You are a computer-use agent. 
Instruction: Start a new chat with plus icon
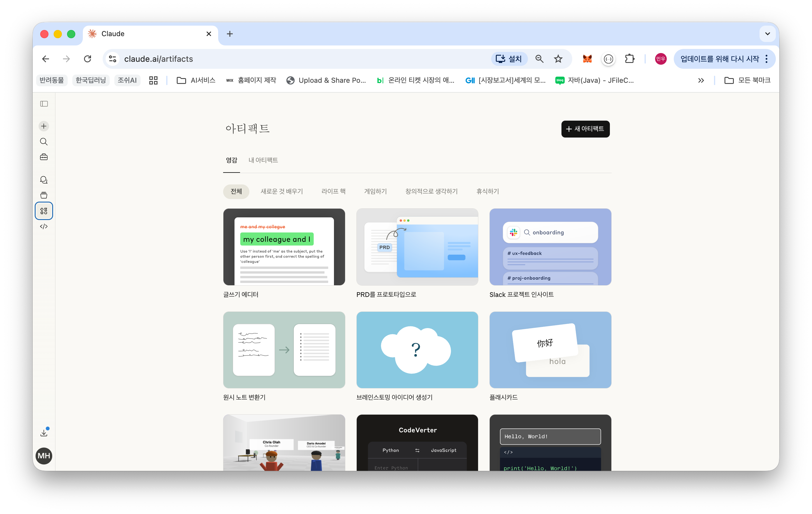(x=44, y=126)
